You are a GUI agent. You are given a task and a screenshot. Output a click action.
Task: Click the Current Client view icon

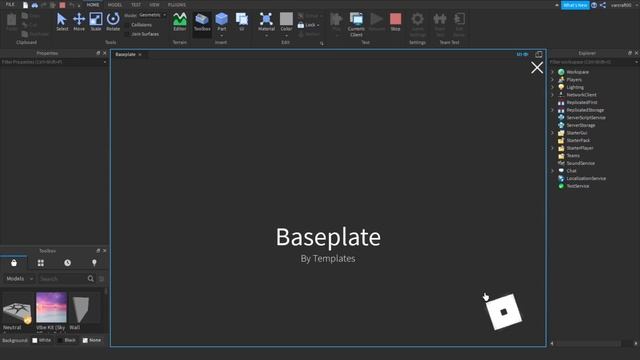(356, 19)
